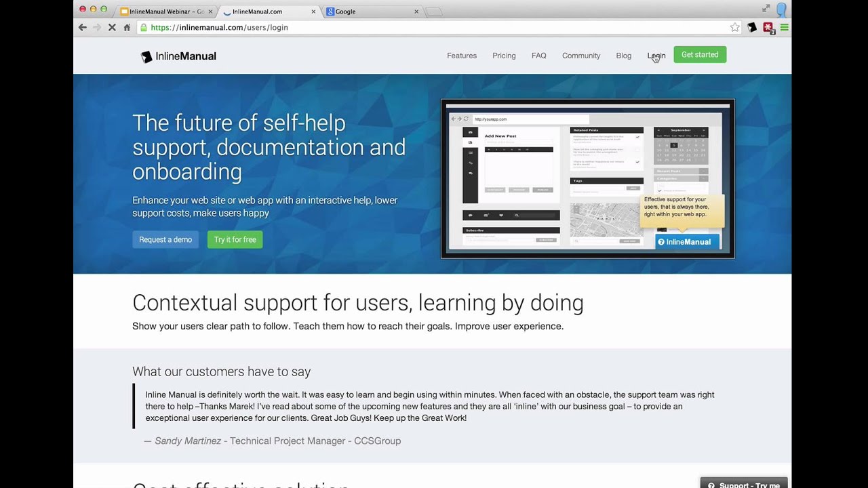
Task: Open a new tab button
Action: pos(434,12)
